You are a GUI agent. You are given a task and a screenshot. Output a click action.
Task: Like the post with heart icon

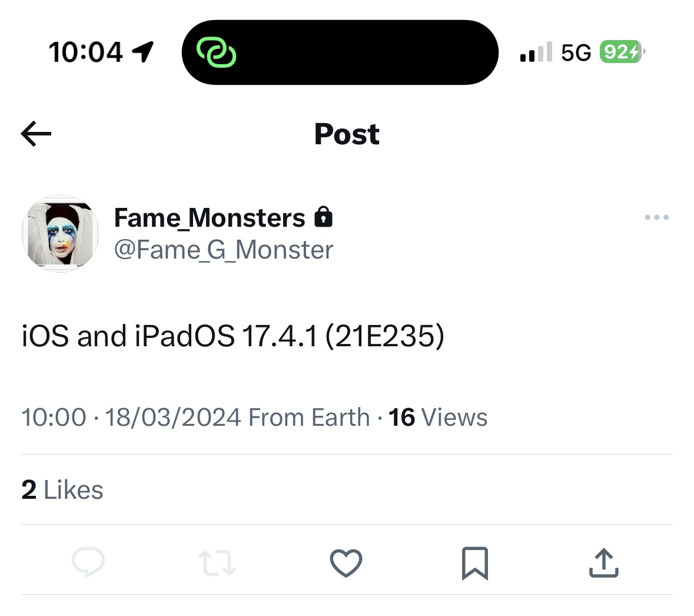(346, 562)
